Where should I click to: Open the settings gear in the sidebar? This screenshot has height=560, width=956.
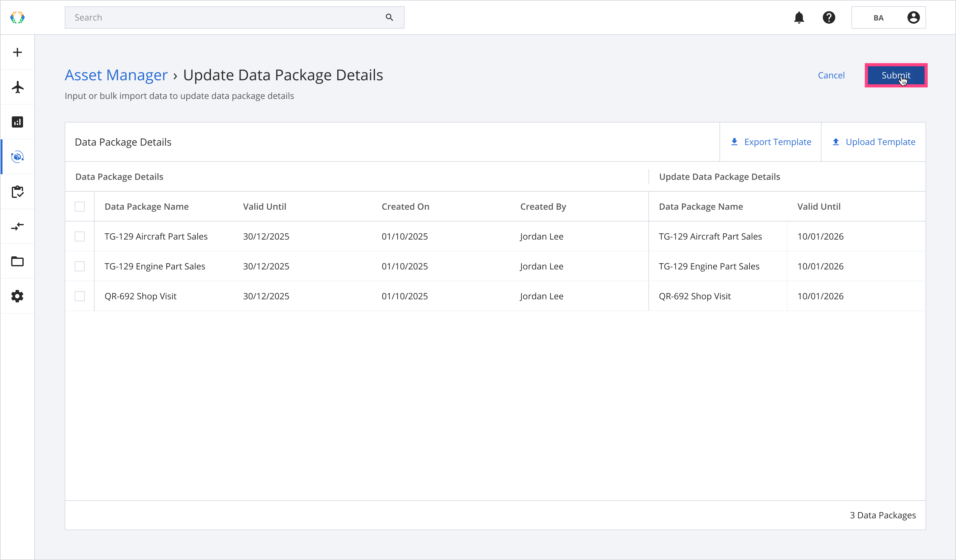pos(17,296)
